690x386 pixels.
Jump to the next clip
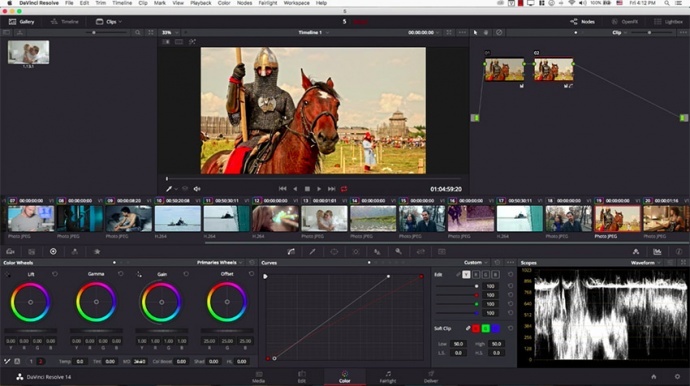tap(331, 189)
